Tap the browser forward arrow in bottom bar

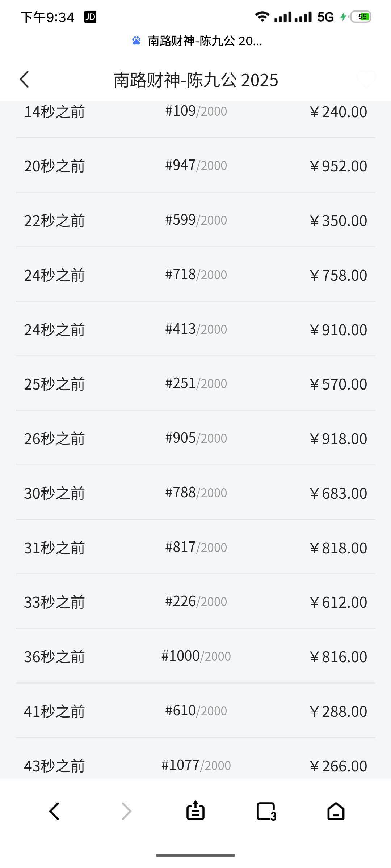126,811
